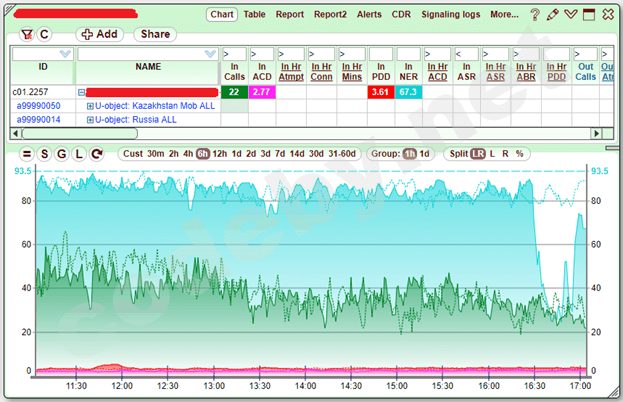The image size is (623, 402).
Task: Click the equals-sign chart menu icon
Action: click(27, 154)
